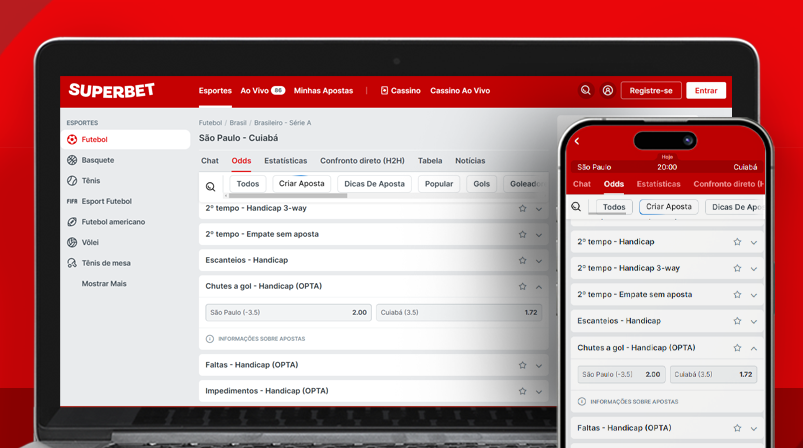
Task: Select Tênis de mesa in the sidebar
Action: 105,263
